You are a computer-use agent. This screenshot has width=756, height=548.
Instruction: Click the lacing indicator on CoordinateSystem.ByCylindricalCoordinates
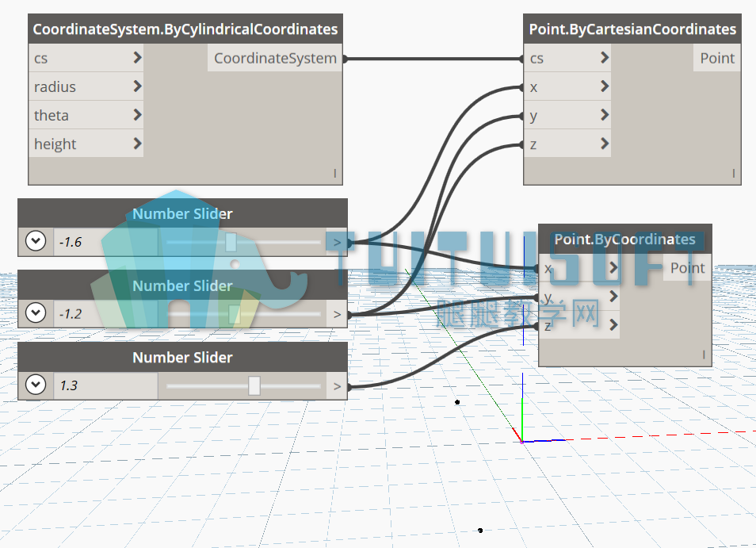tap(334, 173)
